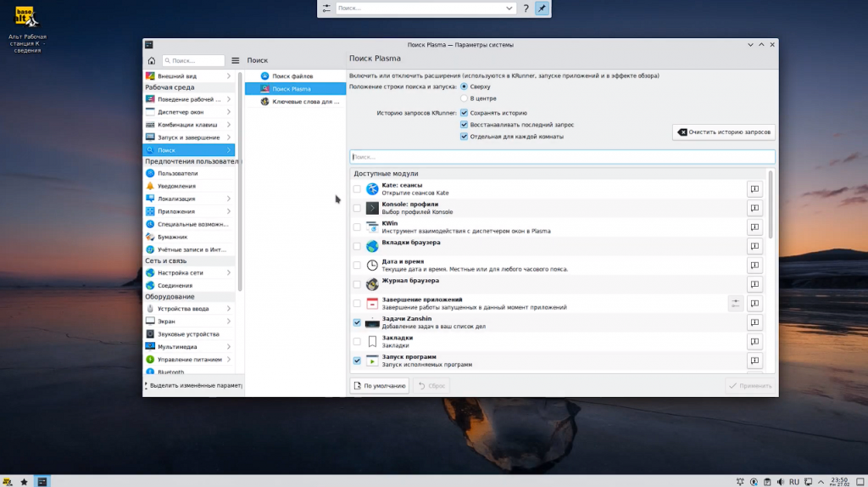Open the Поиск файлов subpage

[295, 76]
